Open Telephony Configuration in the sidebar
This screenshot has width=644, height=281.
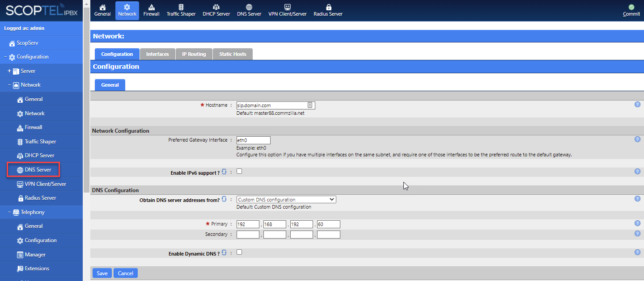(x=42, y=240)
